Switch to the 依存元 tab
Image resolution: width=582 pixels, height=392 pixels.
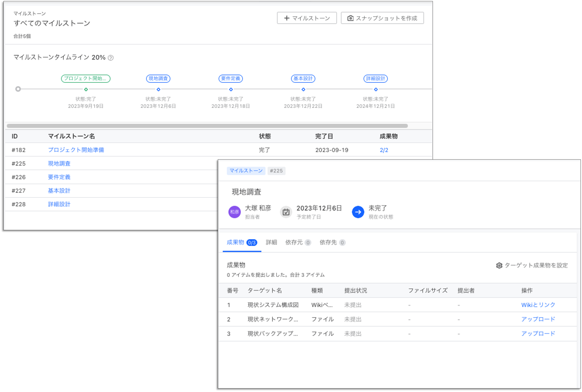tap(294, 242)
